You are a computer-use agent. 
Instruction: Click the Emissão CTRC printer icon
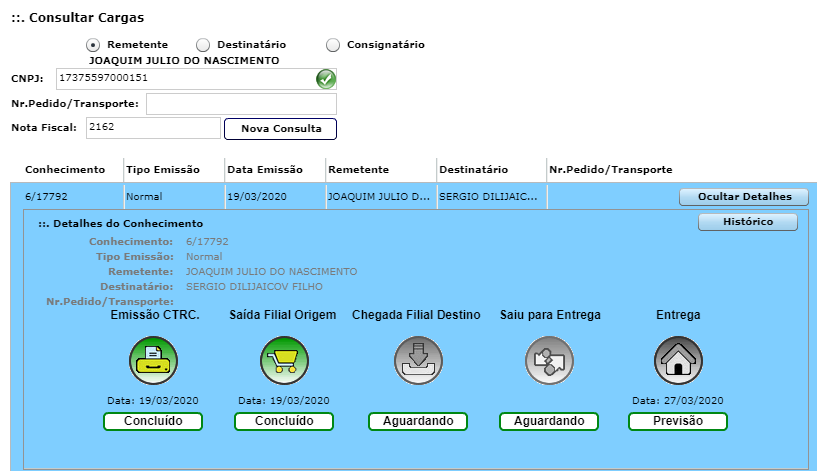coord(154,361)
